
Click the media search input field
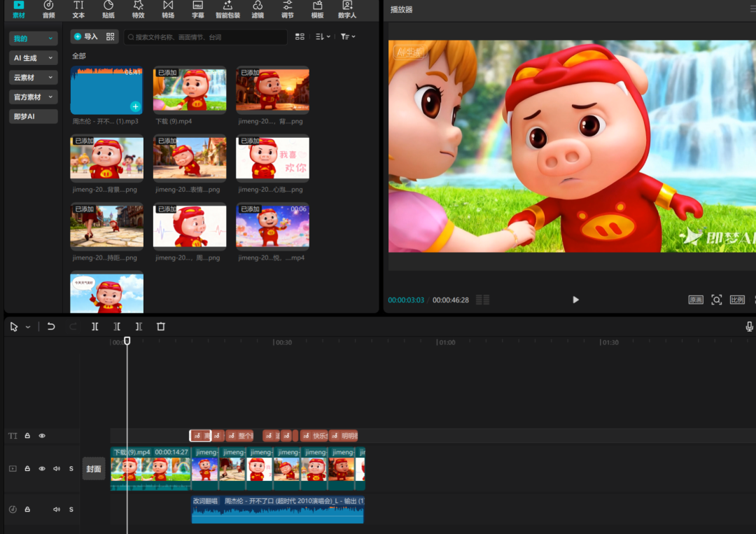[x=206, y=36]
